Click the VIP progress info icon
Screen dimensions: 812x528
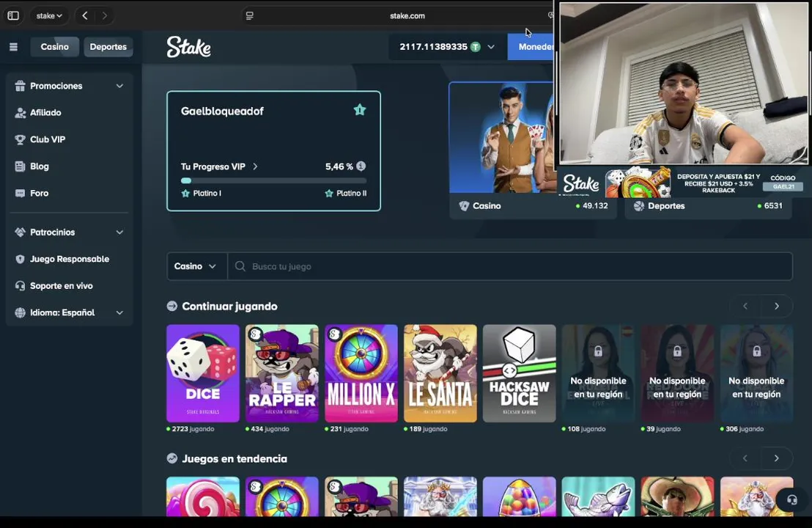click(361, 166)
